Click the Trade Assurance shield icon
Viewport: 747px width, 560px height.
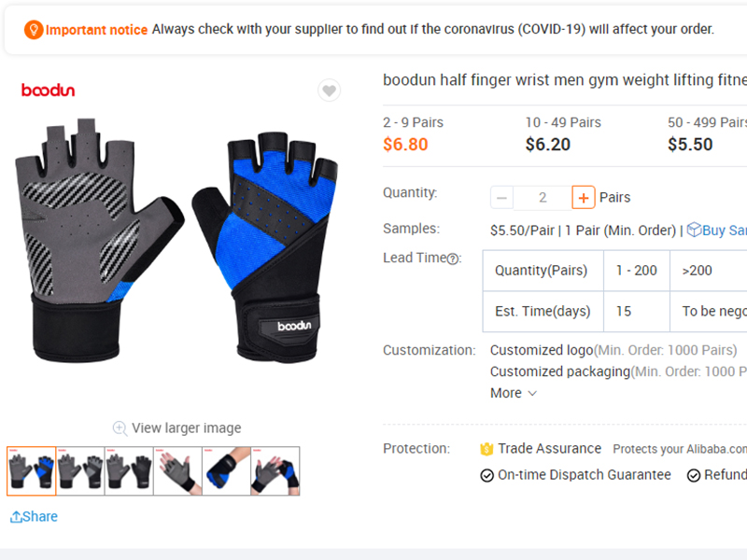point(486,449)
